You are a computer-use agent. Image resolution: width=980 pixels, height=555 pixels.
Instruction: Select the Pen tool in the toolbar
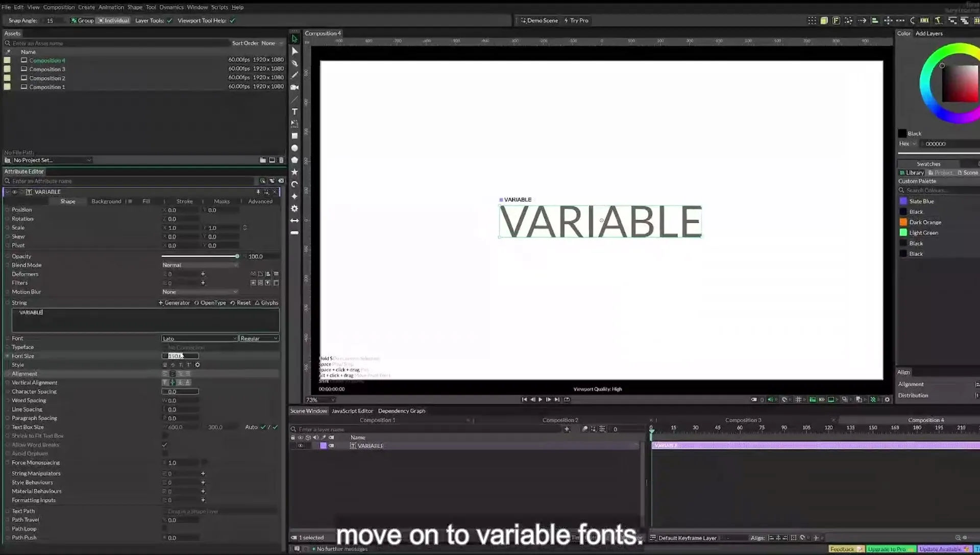(x=295, y=63)
